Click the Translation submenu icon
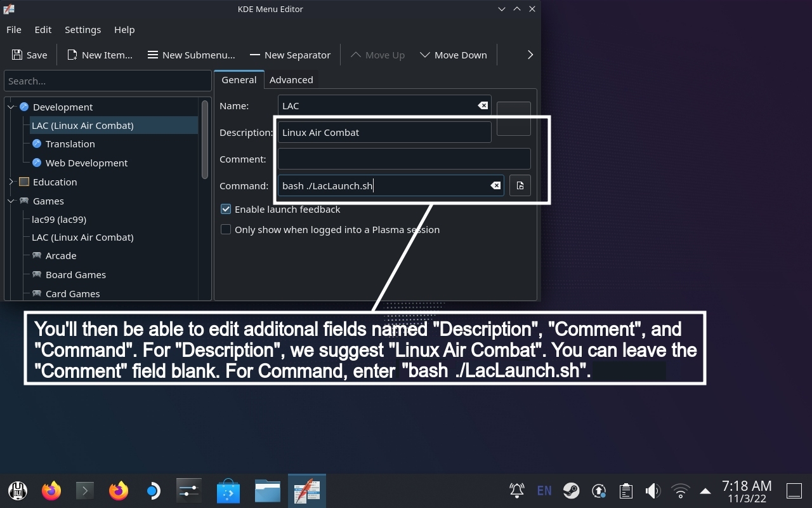Viewport: 812px width, 508px height. [37, 144]
